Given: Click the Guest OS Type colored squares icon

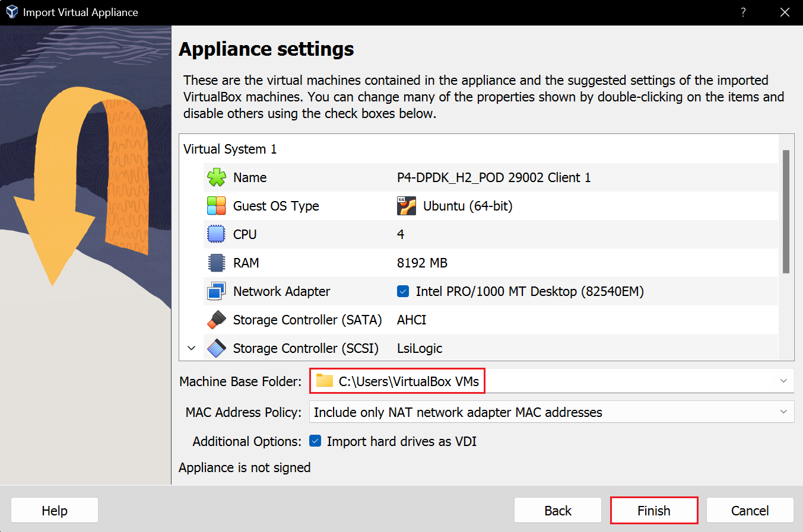Looking at the screenshot, I should coord(217,206).
